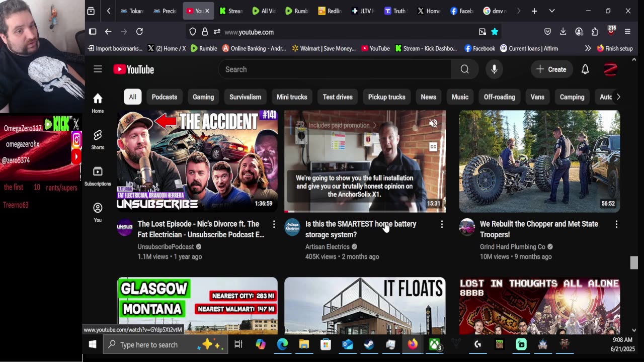Click the Finish setup button

pyautogui.click(x=615, y=48)
